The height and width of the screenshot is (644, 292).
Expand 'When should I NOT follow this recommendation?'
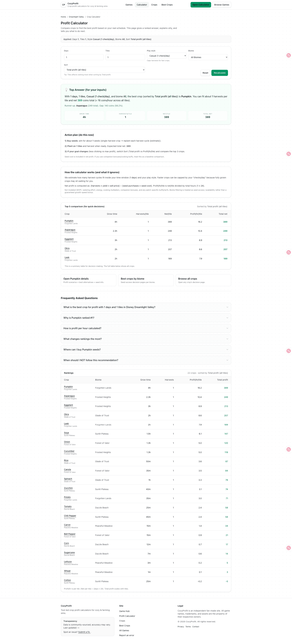pyautogui.click(x=146, y=360)
